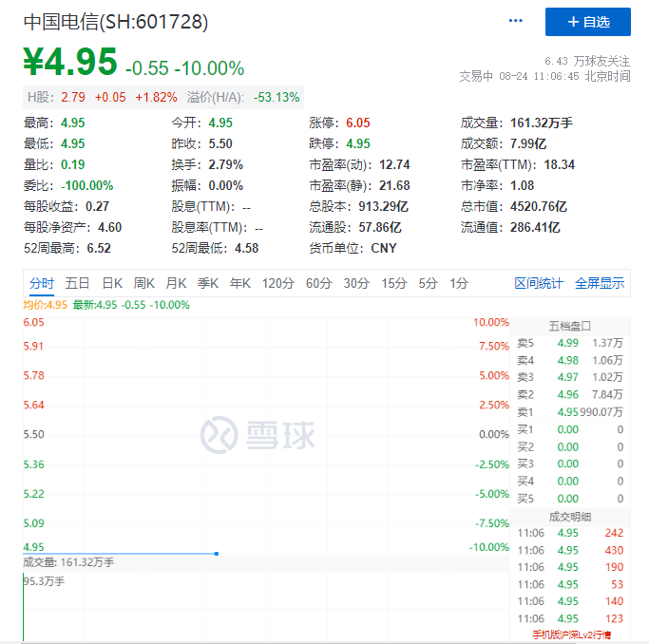Switch to 月K chart tab
Screen dimensions: 649x644
pos(176,283)
